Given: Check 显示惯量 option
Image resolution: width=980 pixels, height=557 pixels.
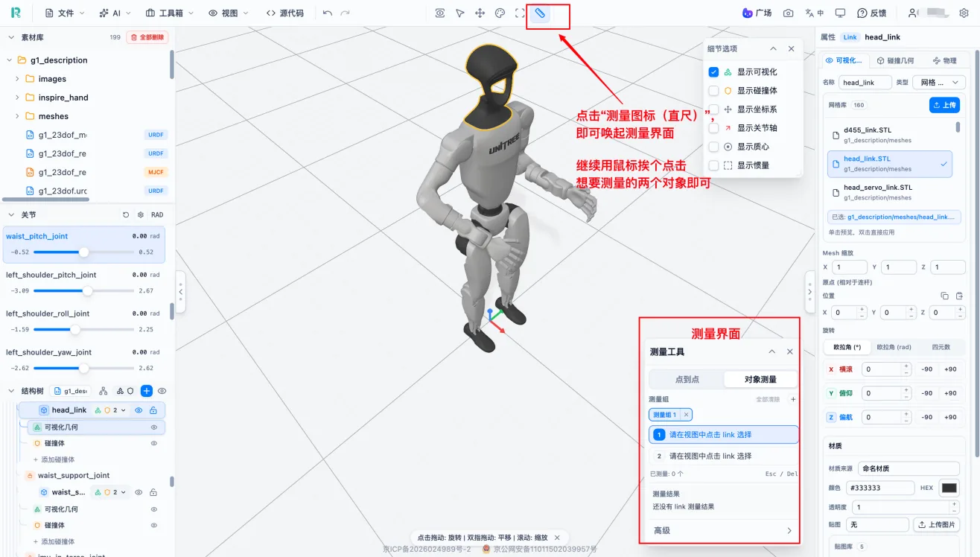Looking at the screenshot, I should (x=713, y=165).
